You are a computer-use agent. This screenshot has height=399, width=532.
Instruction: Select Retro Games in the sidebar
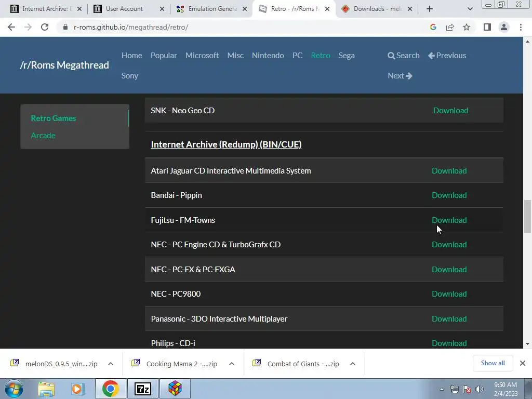click(x=54, y=118)
